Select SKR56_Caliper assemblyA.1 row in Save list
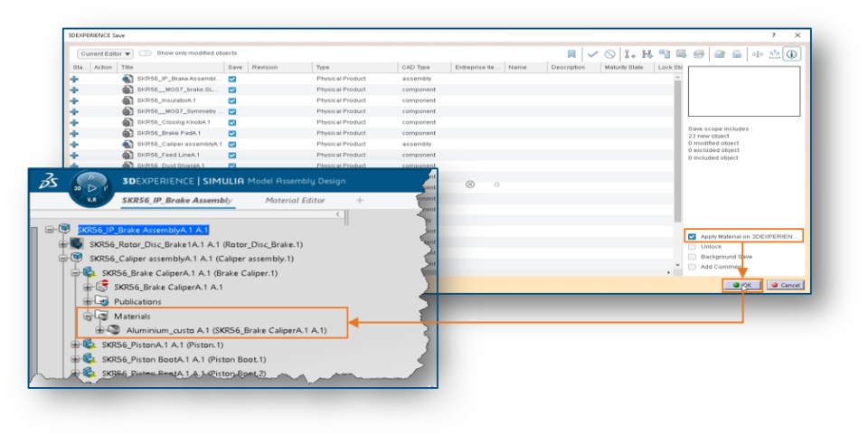 [373, 144]
